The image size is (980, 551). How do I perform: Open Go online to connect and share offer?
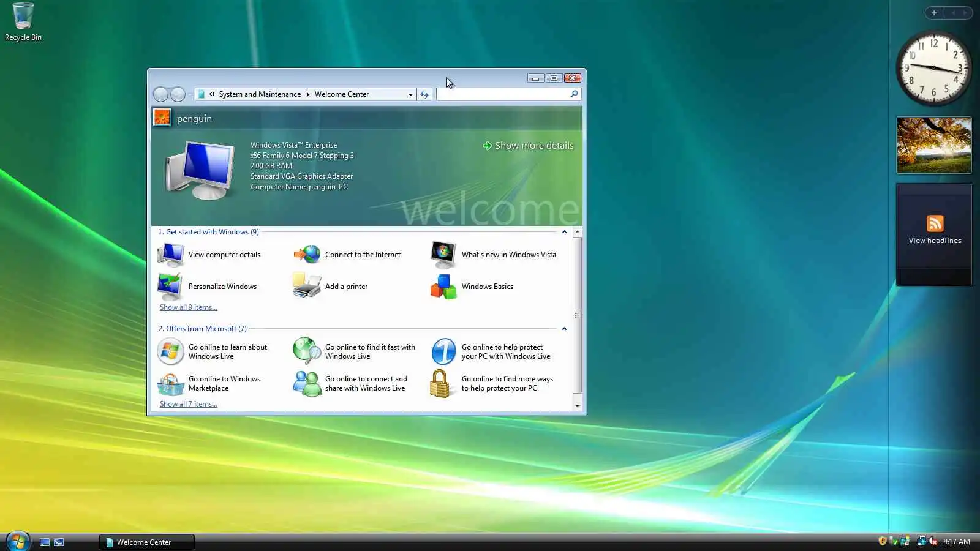[x=350, y=383]
